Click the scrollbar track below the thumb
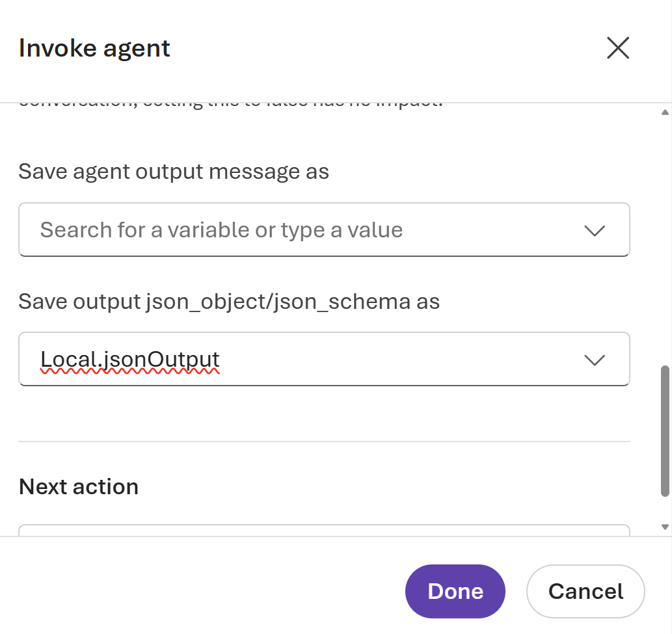This screenshot has height=634, width=672. click(665, 510)
